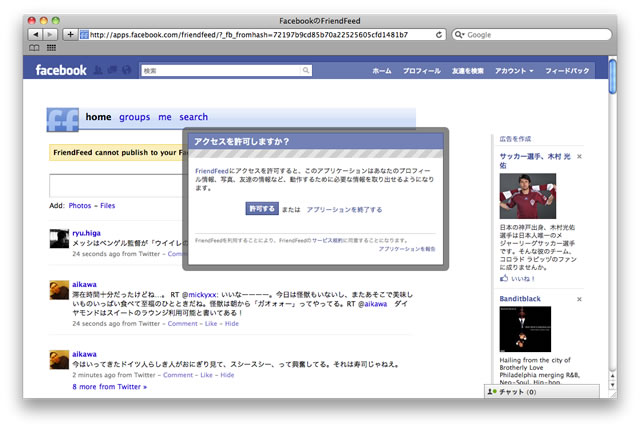Image resolution: width=640 pixels, height=430 pixels.
Task: Open the 友達を検索 menu item
Action: click(x=467, y=71)
